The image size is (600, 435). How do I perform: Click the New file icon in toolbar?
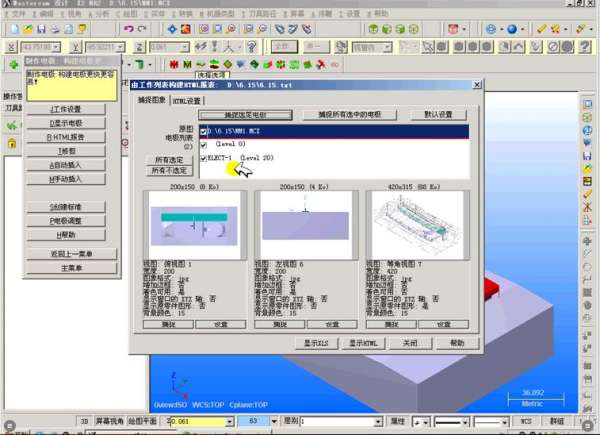point(15,29)
